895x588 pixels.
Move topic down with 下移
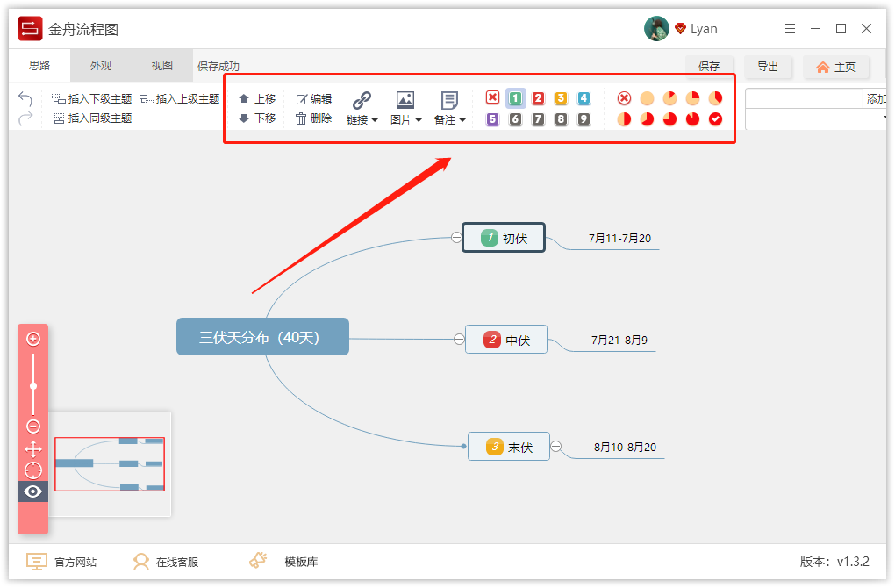[257, 118]
